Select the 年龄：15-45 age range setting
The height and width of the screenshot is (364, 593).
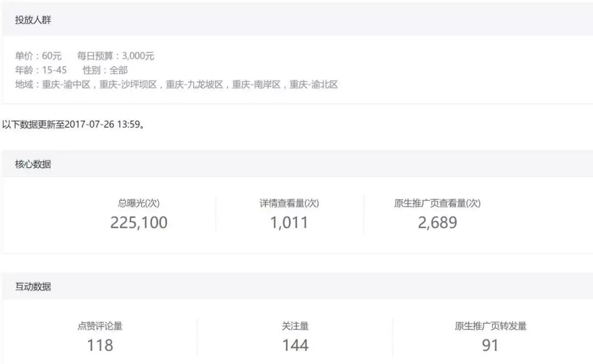pyautogui.click(x=39, y=70)
